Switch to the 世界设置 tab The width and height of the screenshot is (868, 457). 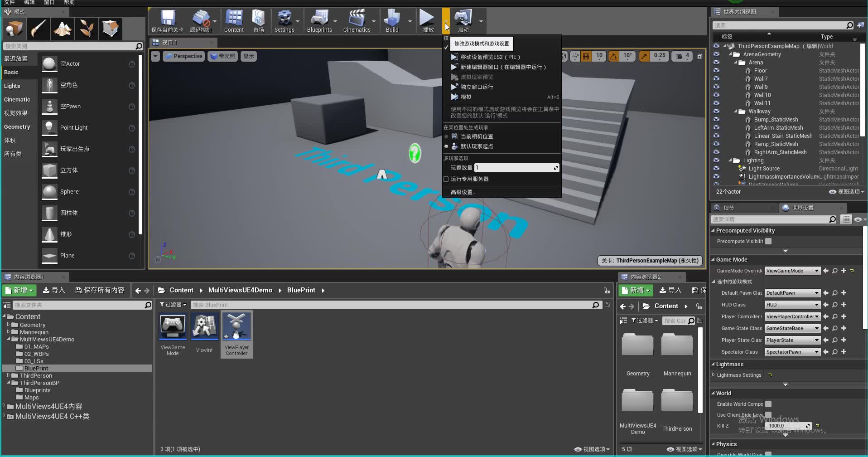(801, 208)
